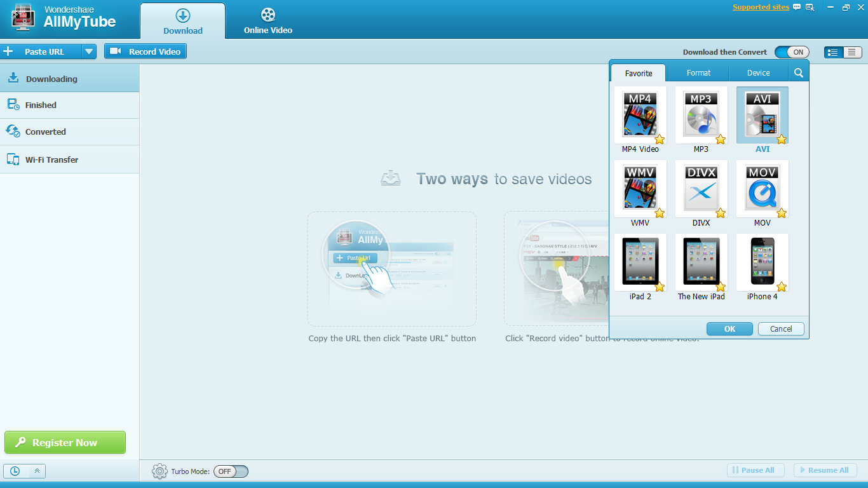Choose the DIVX format icon
The width and height of the screenshot is (868, 488).
(702, 189)
